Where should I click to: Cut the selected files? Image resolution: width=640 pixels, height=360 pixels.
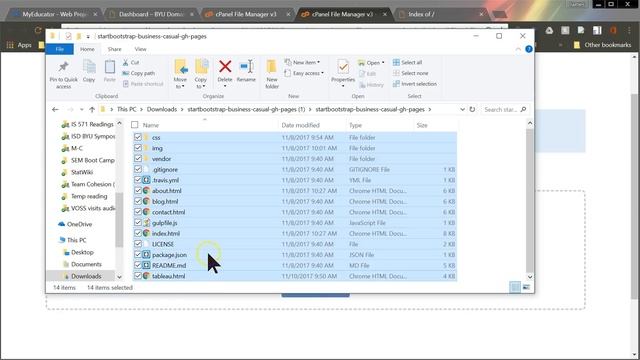(131, 62)
